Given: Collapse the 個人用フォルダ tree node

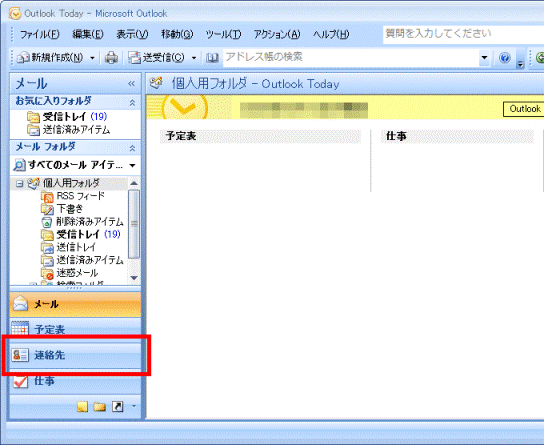Looking at the screenshot, I should click(20, 183).
